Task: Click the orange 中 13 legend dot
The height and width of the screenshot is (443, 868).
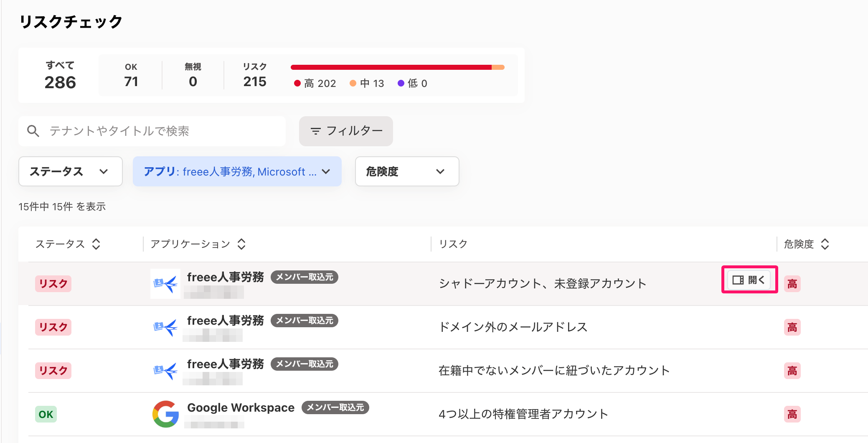Action: click(x=353, y=84)
